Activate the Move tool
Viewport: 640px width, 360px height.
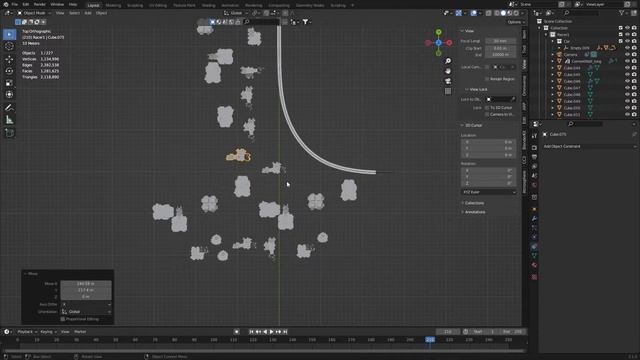9,60
